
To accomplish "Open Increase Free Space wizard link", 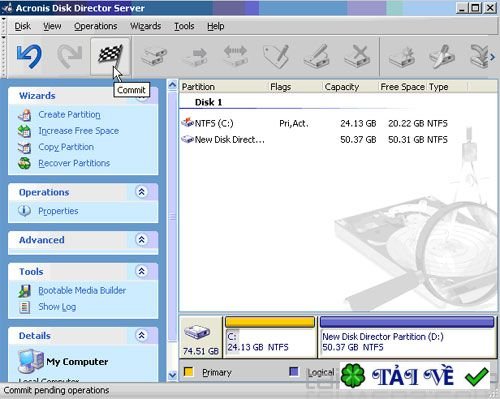I will [x=79, y=131].
